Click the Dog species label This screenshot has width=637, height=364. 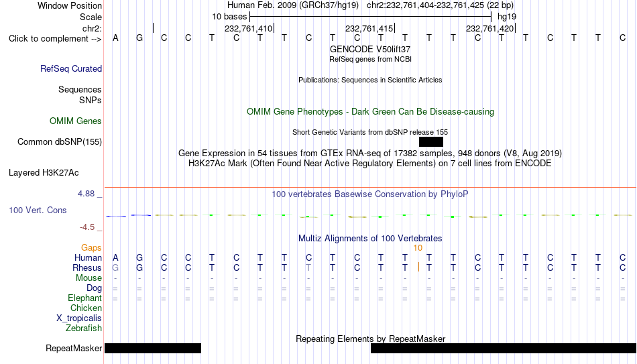point(95,288)
